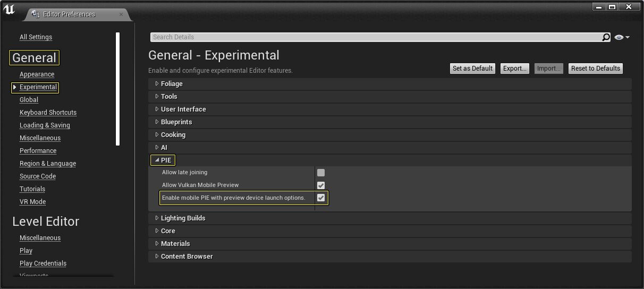Click the search magnifier icon
644x289 pixels.
(x=606, y=37)
